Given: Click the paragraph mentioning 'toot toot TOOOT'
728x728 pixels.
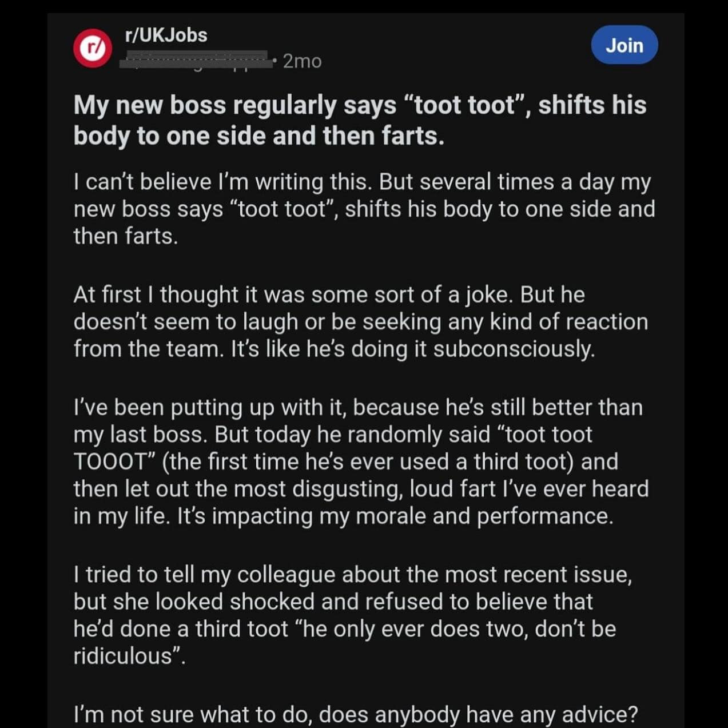Looking at the screenshot, I should coord(360,461).
